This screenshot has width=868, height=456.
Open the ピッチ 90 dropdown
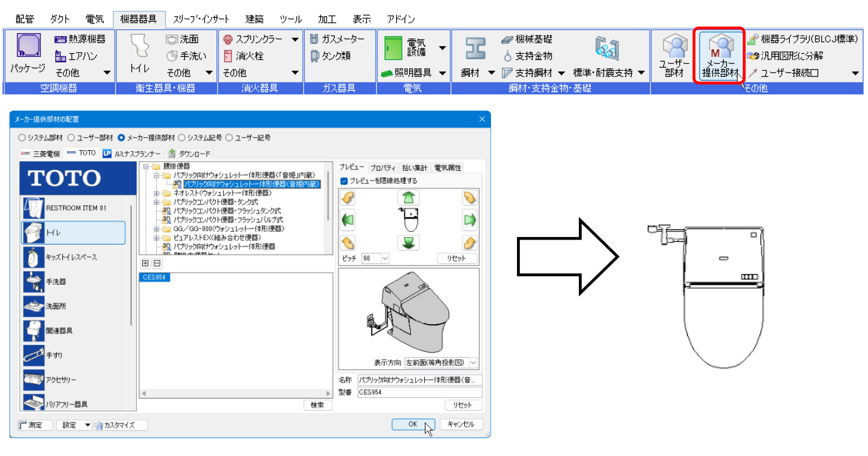coord(385,259)
